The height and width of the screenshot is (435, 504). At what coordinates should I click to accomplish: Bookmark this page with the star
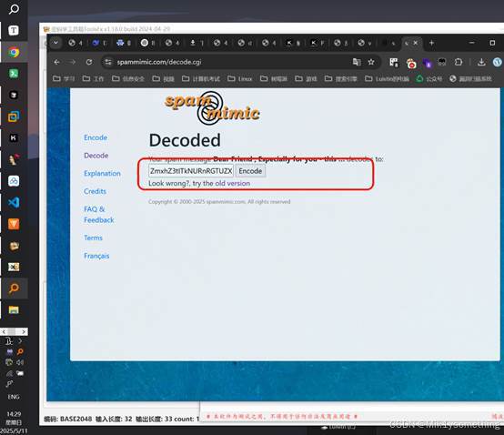371,62
